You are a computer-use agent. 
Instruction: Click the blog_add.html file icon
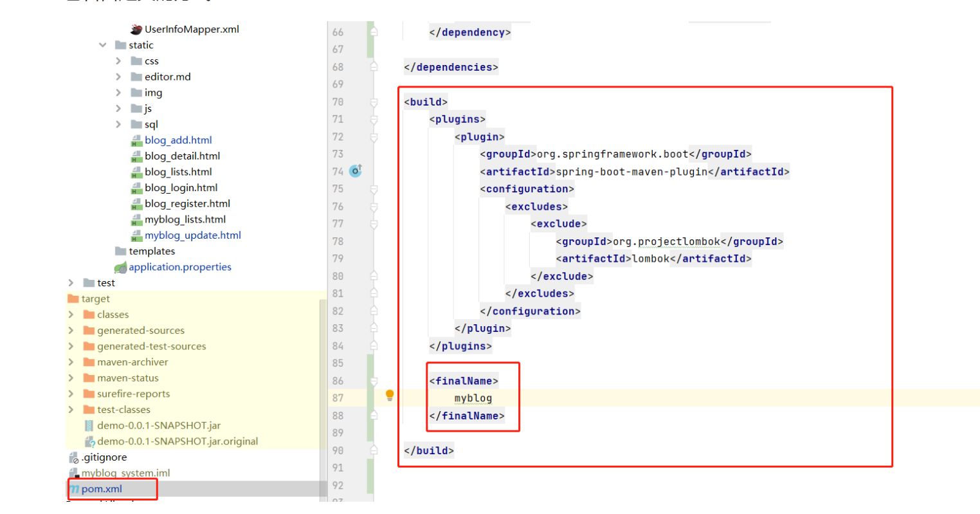coord(136,140)
